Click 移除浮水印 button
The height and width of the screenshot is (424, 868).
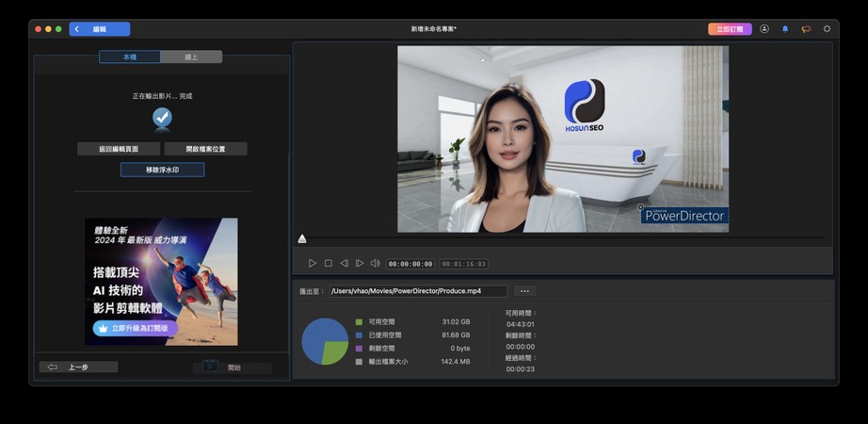162,170
